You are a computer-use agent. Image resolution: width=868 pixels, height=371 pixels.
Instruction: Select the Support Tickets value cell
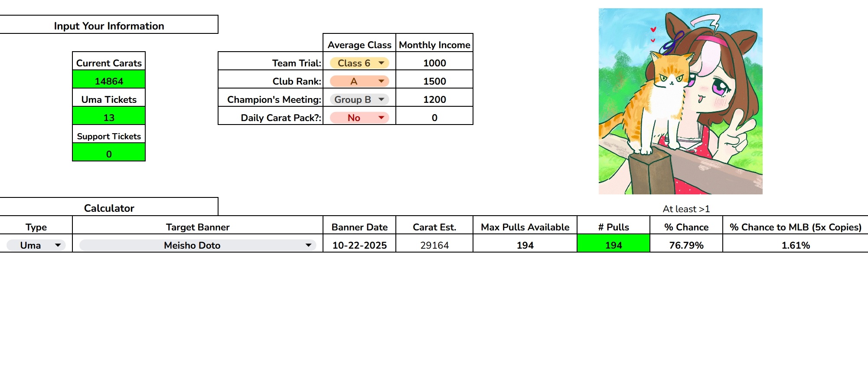[109, 154]
